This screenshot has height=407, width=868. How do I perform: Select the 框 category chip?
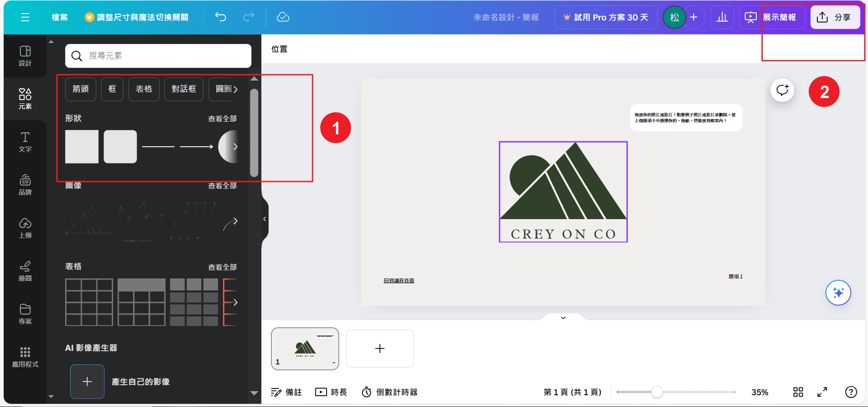[x=112, y=89]
